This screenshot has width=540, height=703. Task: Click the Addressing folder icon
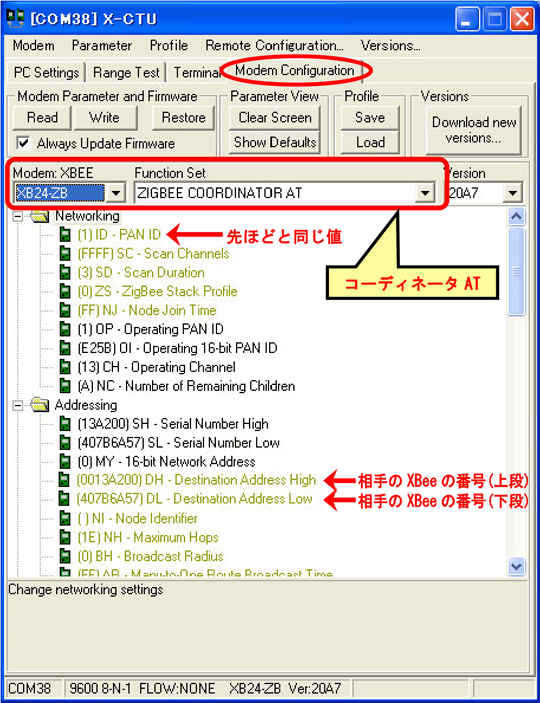[39, 405]
